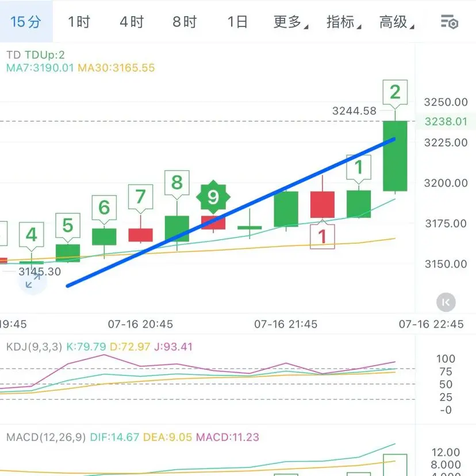Click the TD TDUp:2 indicator label
The image size is (476, 476).
36,55
